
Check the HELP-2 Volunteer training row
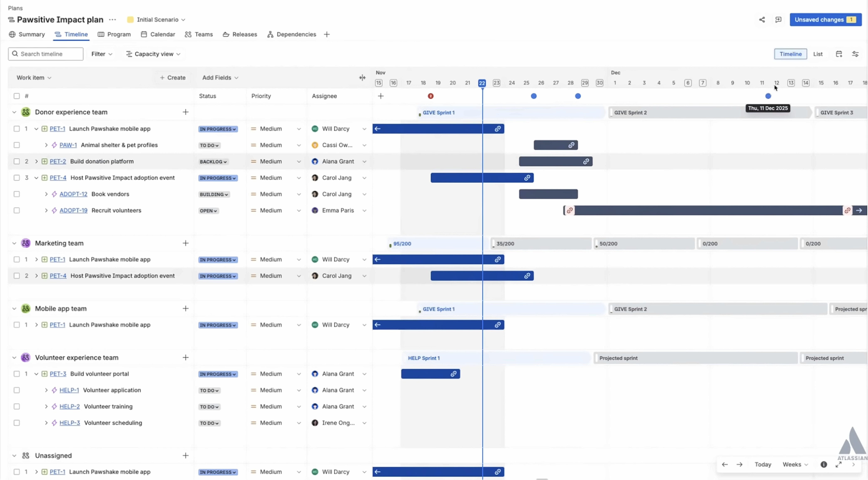point(16,406)
